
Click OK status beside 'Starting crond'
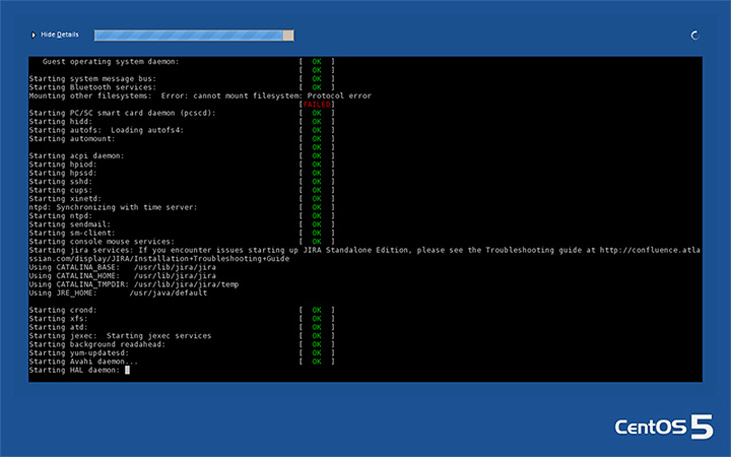[x=317, y=310]
